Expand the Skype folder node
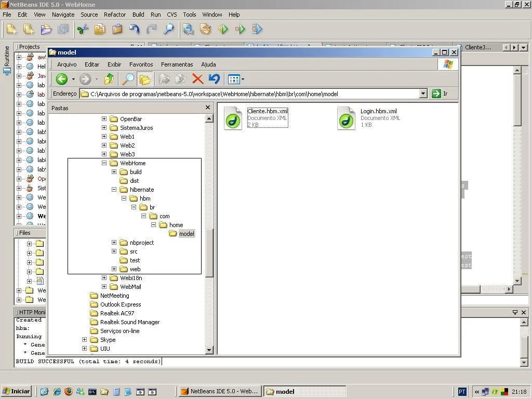The width and height of the screenshot is (532, 399). [84, 340]
